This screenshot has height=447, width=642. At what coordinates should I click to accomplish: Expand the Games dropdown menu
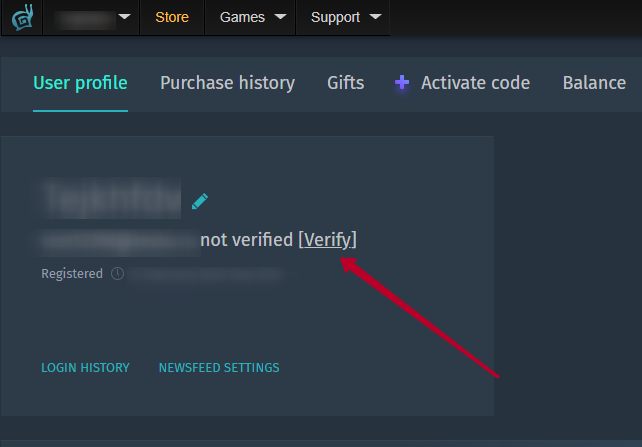coord(252,17)
